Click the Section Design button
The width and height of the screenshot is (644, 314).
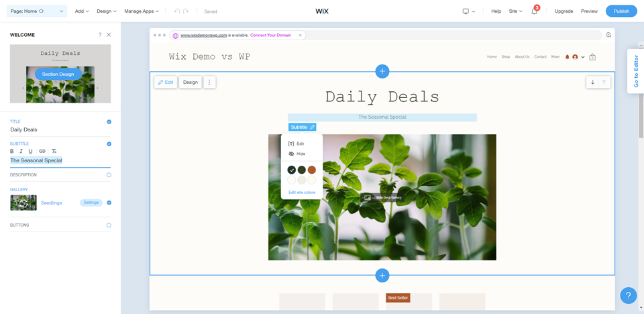[x=58, y=74]
